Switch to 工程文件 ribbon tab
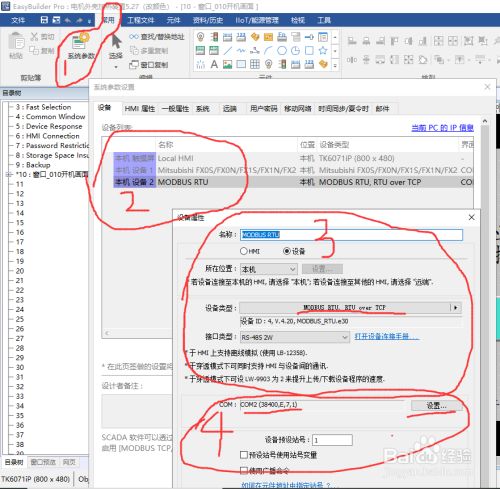This screenshot has height=489, width=500. [x=140, y=20]
